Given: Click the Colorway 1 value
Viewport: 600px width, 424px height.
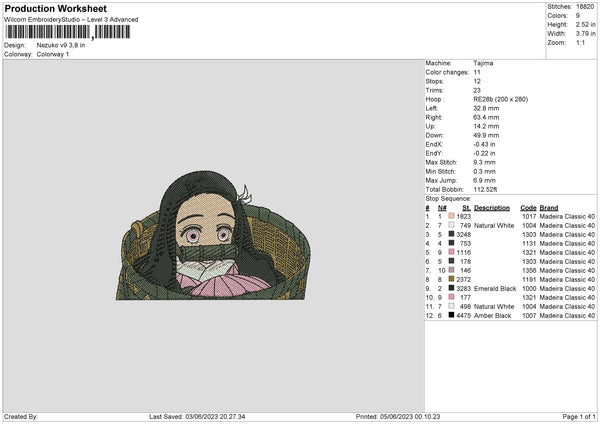Looking at the screenshot, I should click(51, 54).
